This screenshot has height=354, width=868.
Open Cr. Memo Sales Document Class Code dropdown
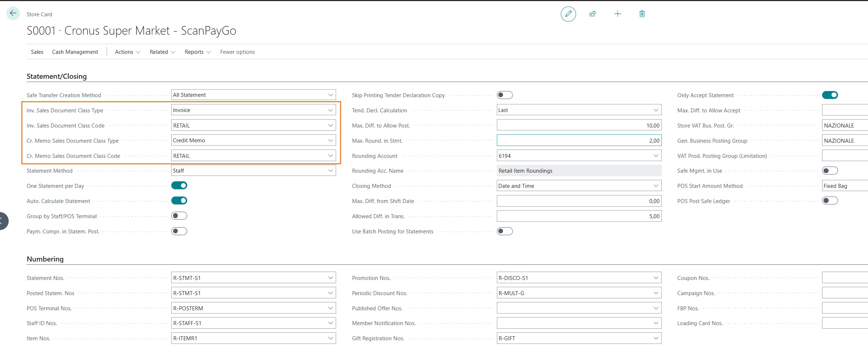(x=330, y=156)
